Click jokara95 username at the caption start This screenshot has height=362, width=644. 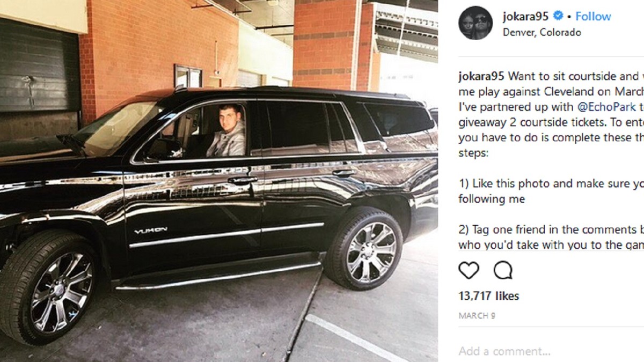click(481, 75)
